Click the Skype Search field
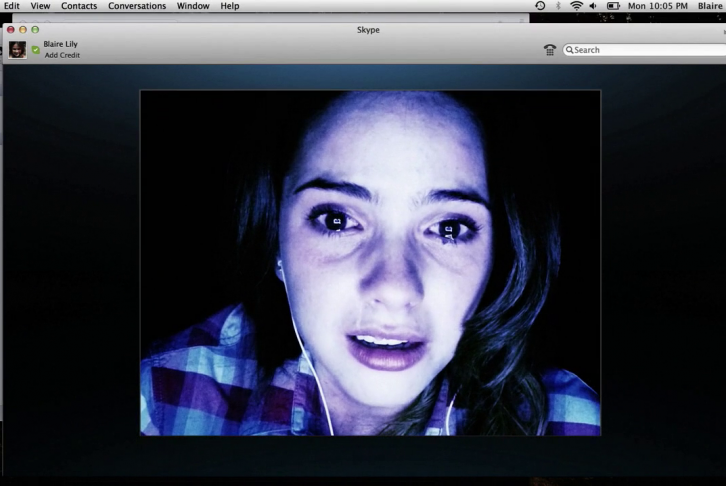The image size is (726, 486). 645,50
